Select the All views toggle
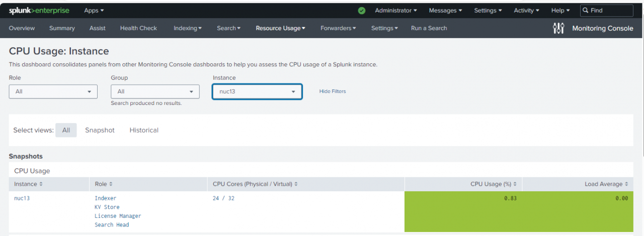 coord(66,130)
